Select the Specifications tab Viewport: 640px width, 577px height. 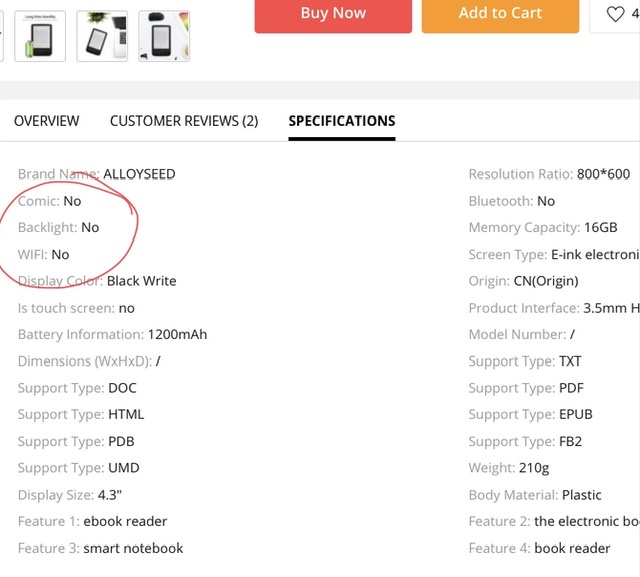click(x=342, y=121)
